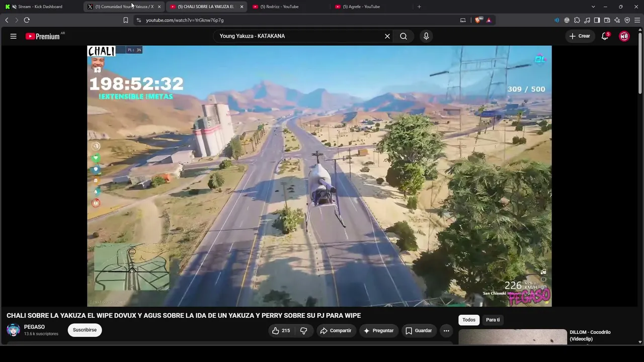This screenshot has height=362, width=644.
Task: Switch to the Agrefe - YouTube tab
Action: 370,7
